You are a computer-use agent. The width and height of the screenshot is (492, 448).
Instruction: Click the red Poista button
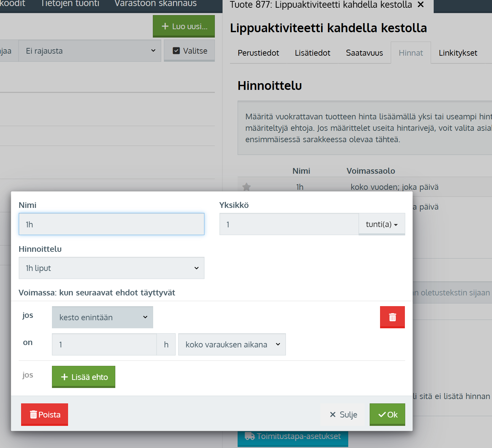45,414
